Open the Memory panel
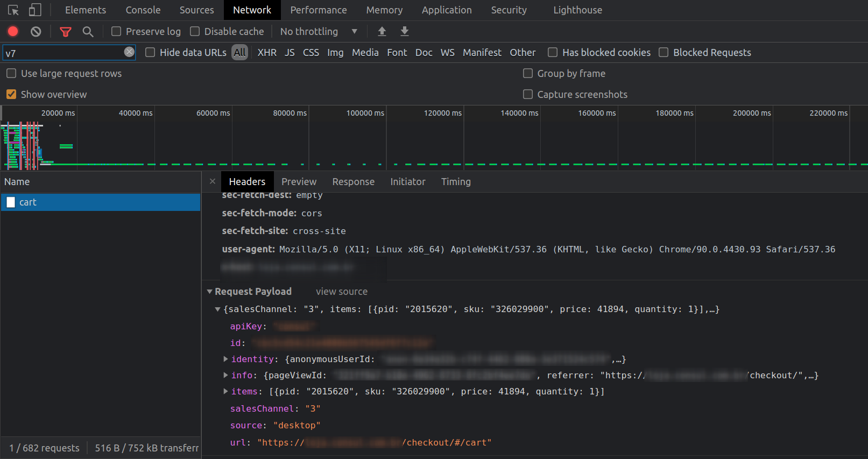The height and width of the screenshot is (459, 868). click(x=384, y=10)
